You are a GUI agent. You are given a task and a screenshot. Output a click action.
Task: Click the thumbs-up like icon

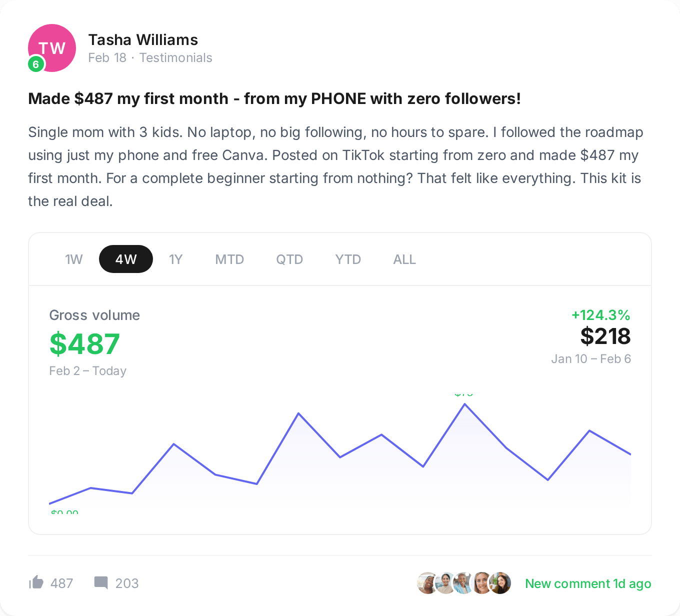tap(36, 582)
